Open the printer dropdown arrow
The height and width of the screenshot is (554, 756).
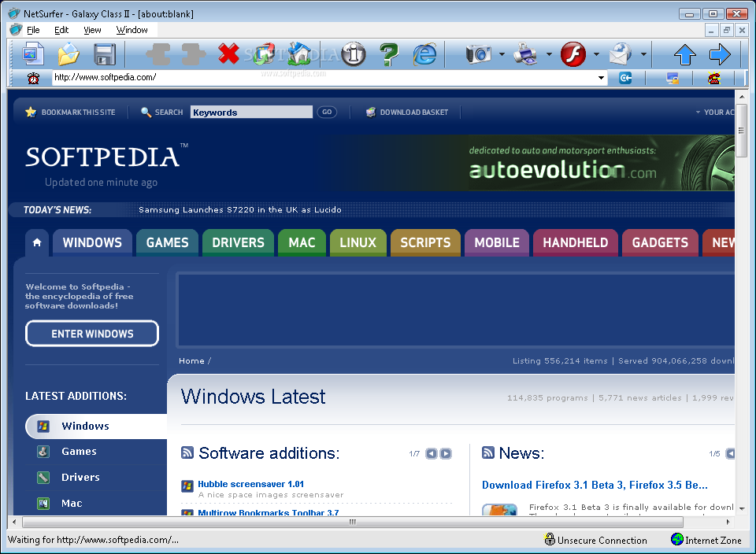pyautogui.click(x=549, y=54)
